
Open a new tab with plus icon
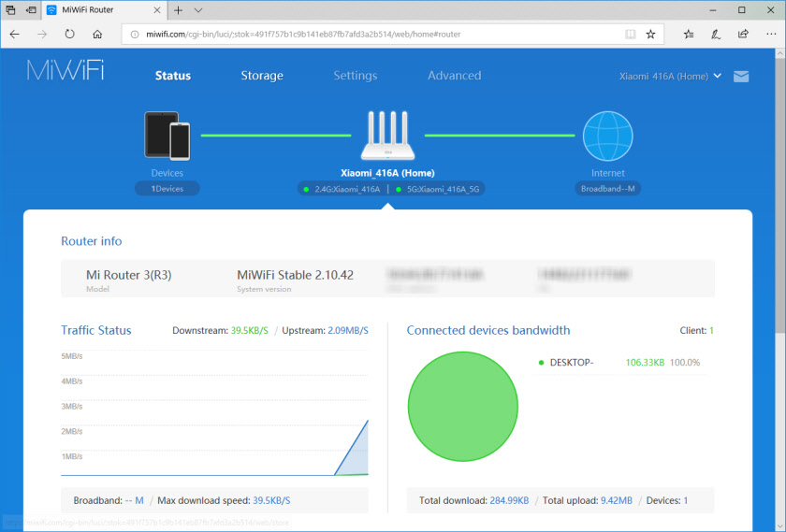(x=178, y=10)
